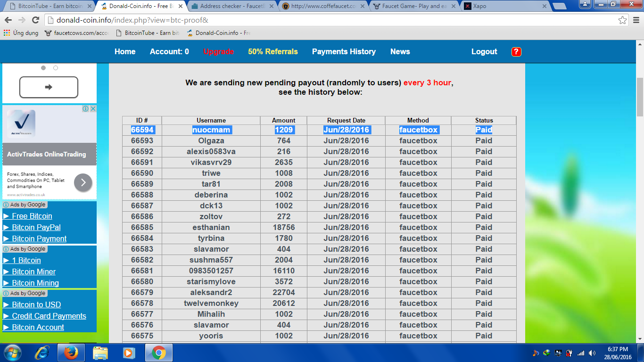This screenshot has width=644, height=362.
Task: Click ID '66585' in the table
Action: click(x=142, y=227)
